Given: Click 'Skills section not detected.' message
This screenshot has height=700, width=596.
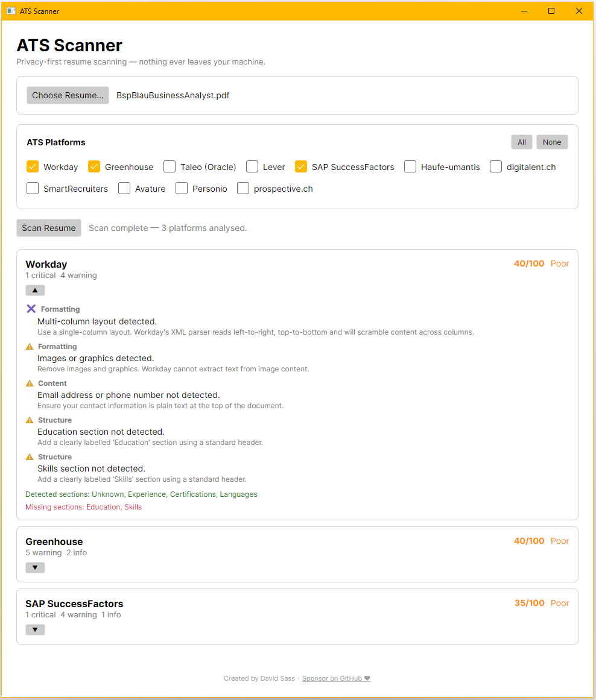Looking at the screenshot, I should [91, 468].
